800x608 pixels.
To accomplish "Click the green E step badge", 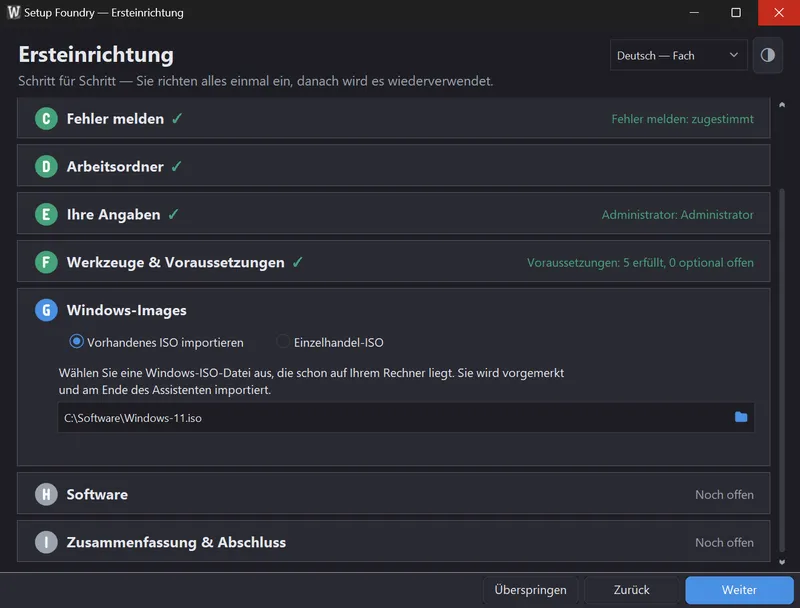I will pos(46,215).
